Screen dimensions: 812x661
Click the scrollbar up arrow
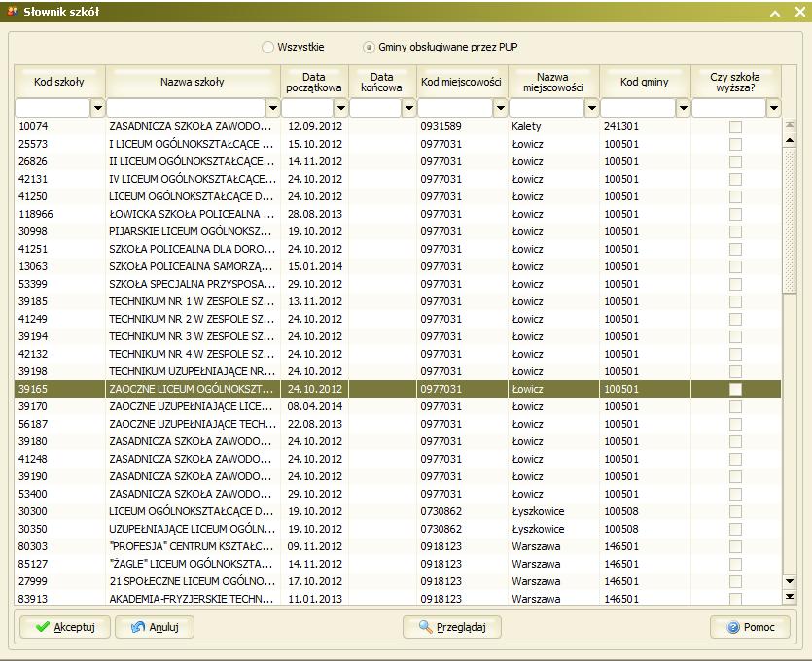[x=790, y=140]
